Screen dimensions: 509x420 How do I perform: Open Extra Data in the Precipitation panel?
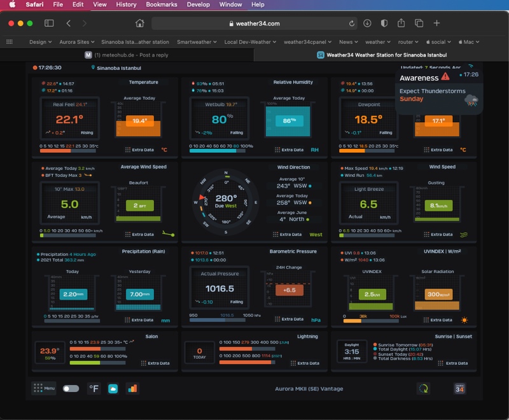click(x=139, y=319)
